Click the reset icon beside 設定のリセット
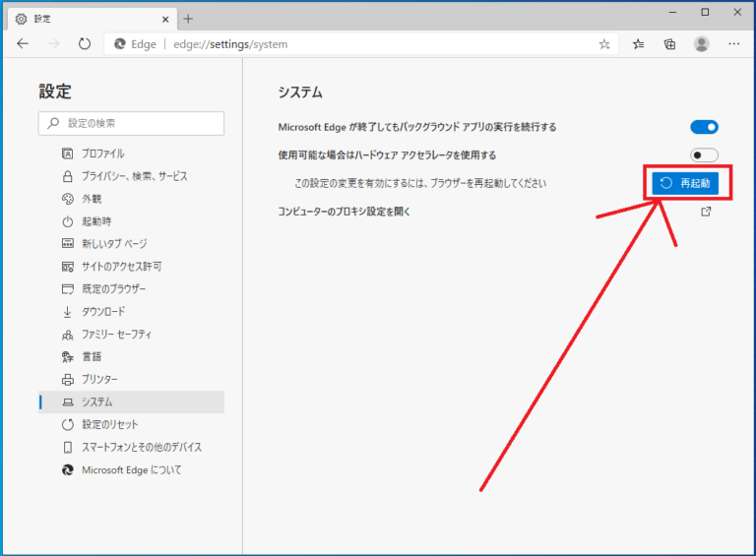Viewport: 756px width, 556px height. click(x=68, y=424)
